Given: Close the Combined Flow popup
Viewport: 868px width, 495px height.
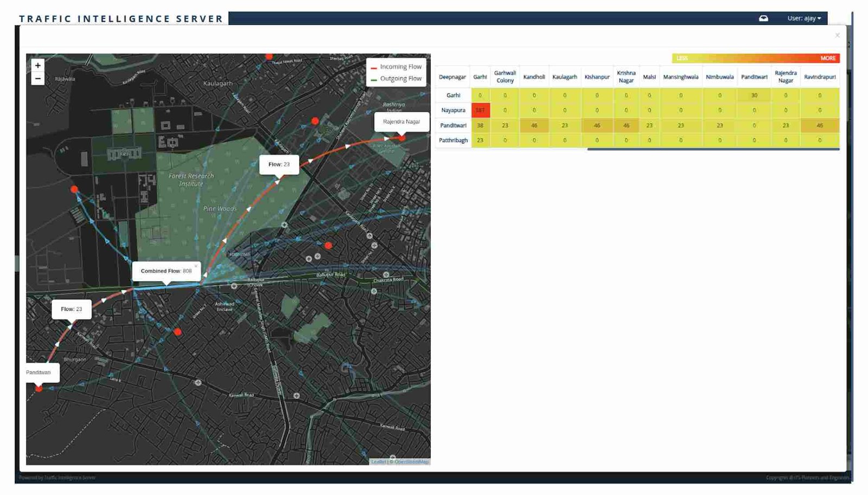Looking at the screenshot, I should (196, 266).
